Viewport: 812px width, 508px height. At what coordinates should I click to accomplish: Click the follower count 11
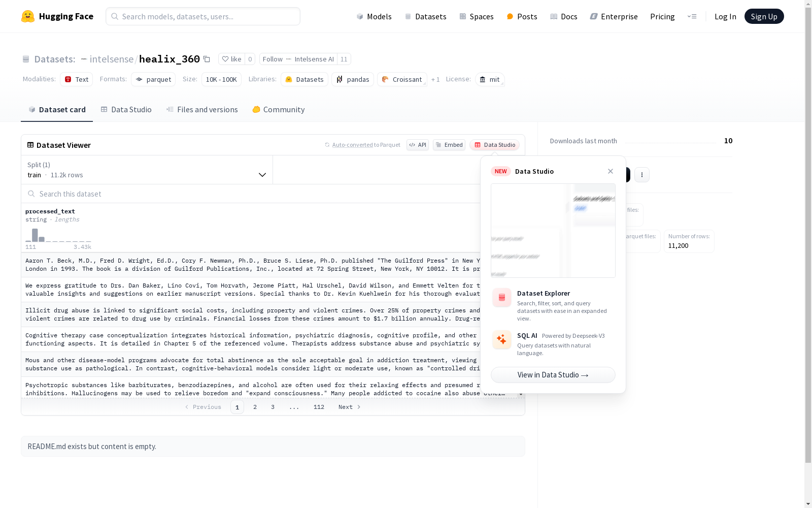point(344,59)
